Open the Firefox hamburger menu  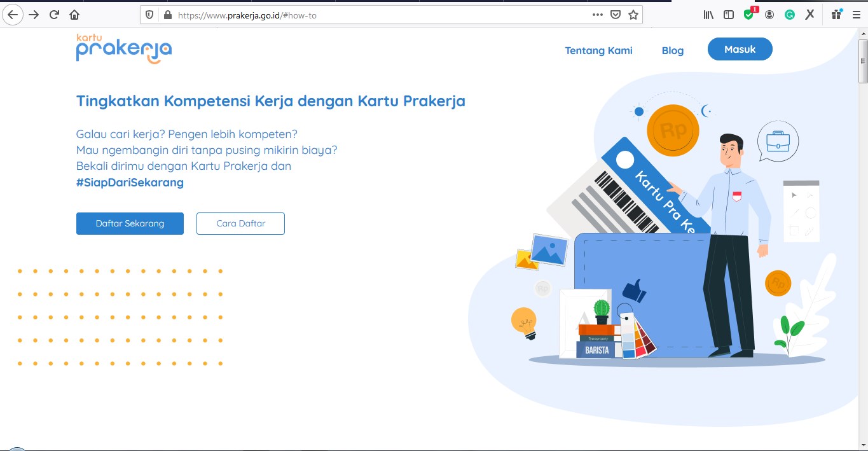pos(856,15)
